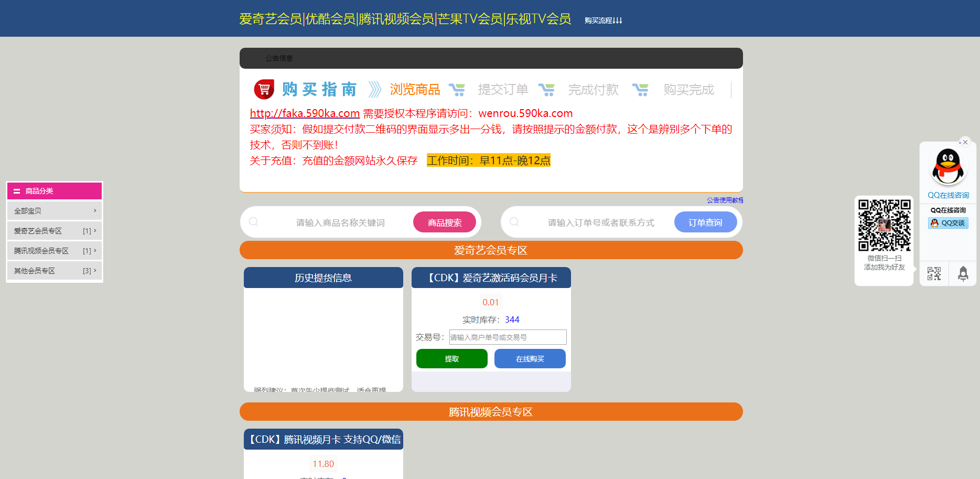
Task: Click the magnifier icon in product search
Action: [254, 222]
